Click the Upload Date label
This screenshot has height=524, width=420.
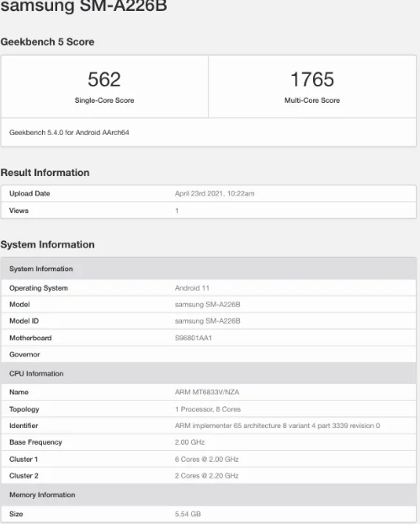pos(29,194)
